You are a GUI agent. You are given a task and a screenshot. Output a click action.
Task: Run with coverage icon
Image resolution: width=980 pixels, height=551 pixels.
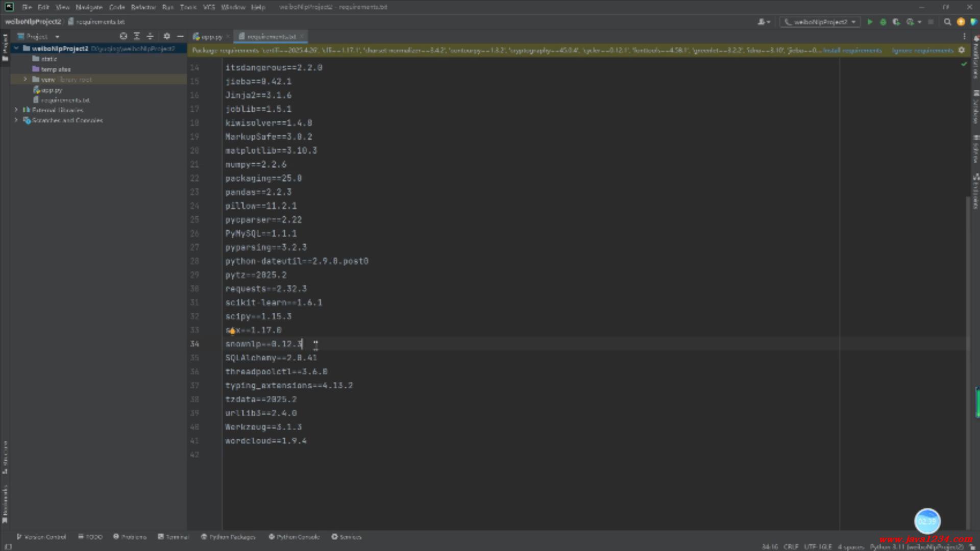point(896,22)
